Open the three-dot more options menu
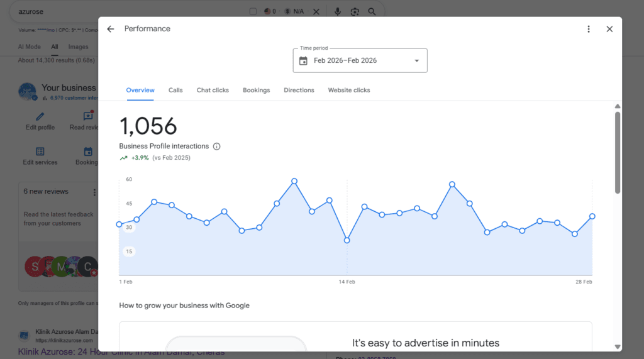 (x=589, y=29)
